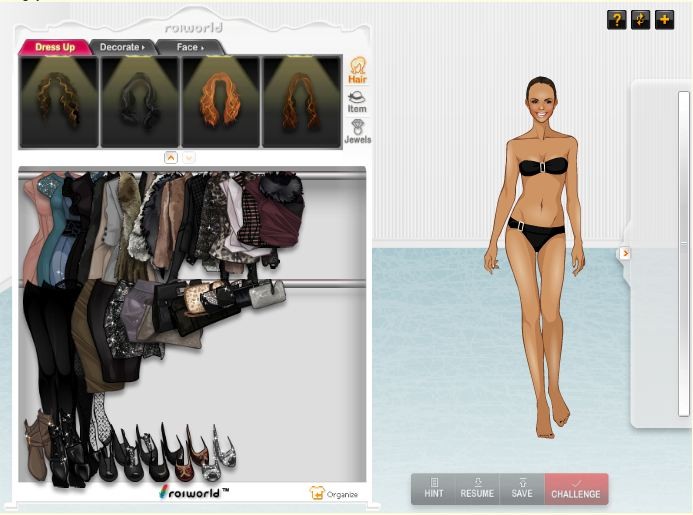
Task: Select the Hair category icon
Action: point(357,70)
